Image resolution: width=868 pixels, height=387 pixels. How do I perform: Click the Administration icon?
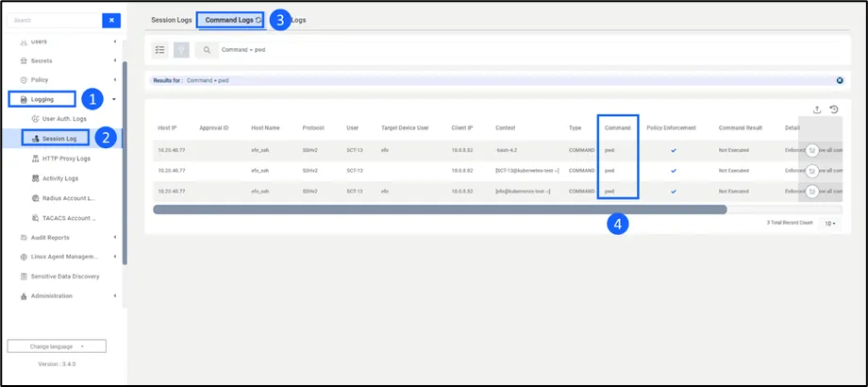[x=24, y=296]
